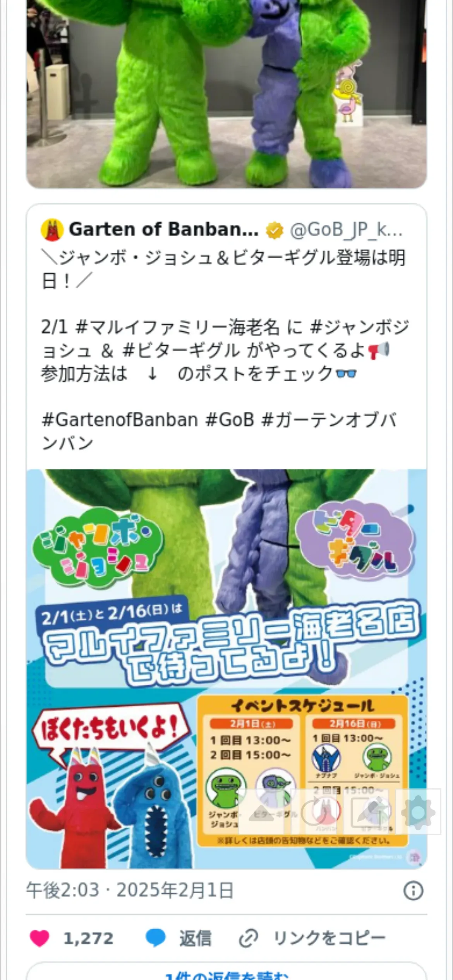Click リンクをコピー copy link text
This screenshot has width=453, height=980.
point(329,939)
